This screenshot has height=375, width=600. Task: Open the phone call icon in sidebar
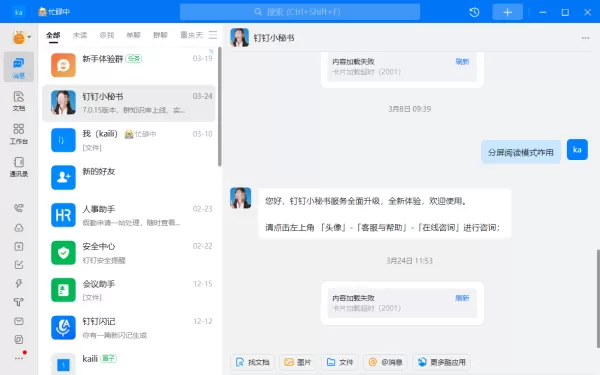[19, 208]
